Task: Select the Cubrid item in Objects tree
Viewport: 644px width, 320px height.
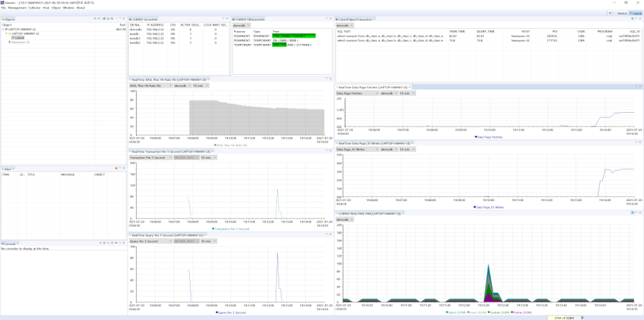Action: coord(17,37)
